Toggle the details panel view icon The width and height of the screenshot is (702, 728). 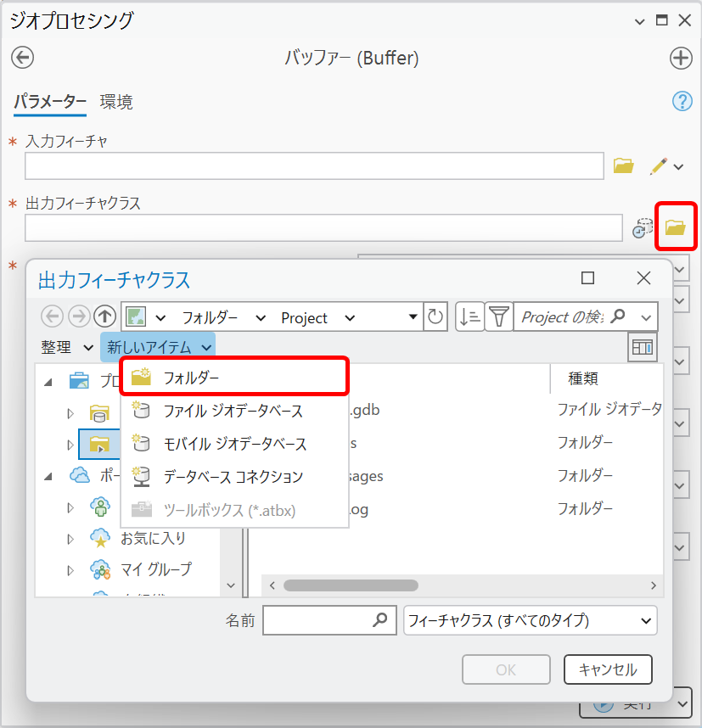(x=643, y=347)
